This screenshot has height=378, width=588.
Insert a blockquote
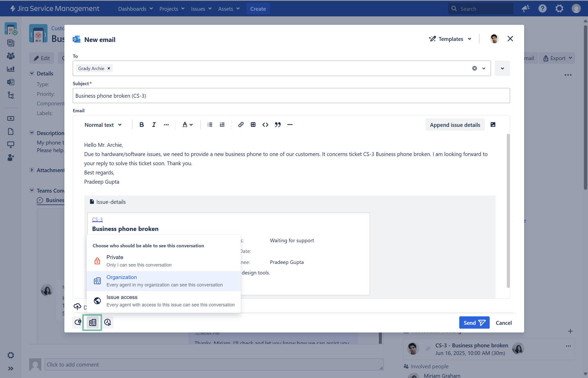coord(278,125)
